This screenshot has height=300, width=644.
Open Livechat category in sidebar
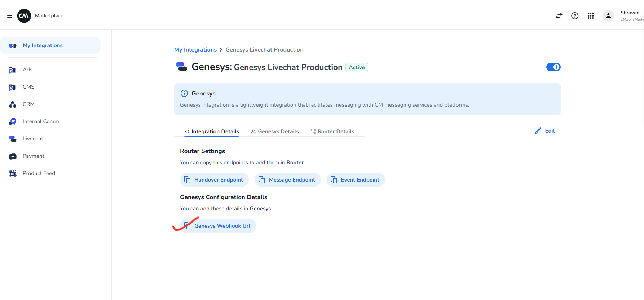point(33,139)
